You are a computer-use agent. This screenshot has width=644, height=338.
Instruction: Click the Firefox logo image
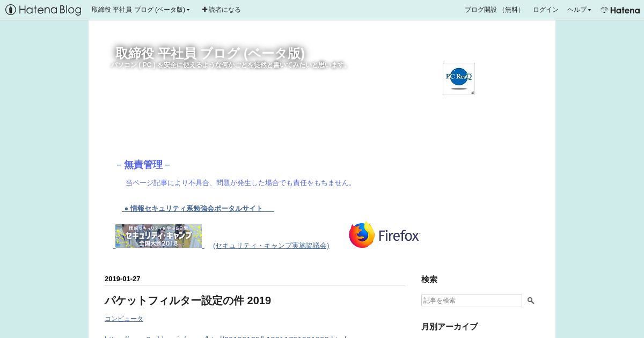pyautogui.click(x=384, y=235)
